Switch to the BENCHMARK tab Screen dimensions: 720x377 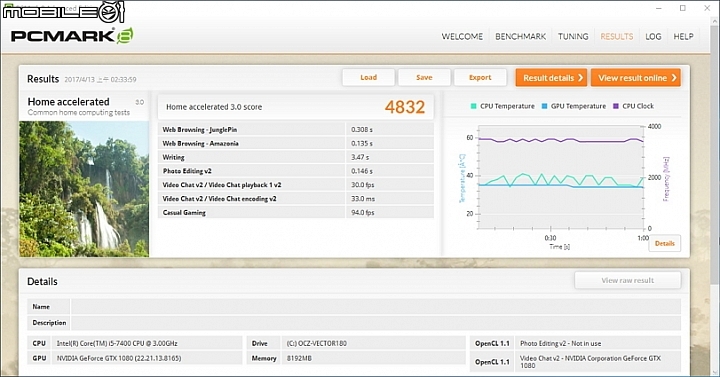520,36
